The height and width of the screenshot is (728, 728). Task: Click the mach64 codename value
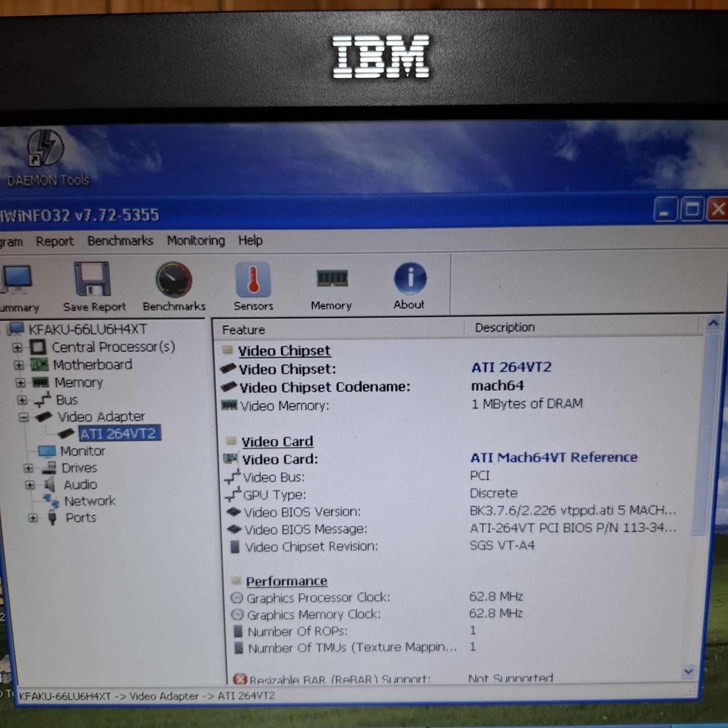tap(497, 385)
